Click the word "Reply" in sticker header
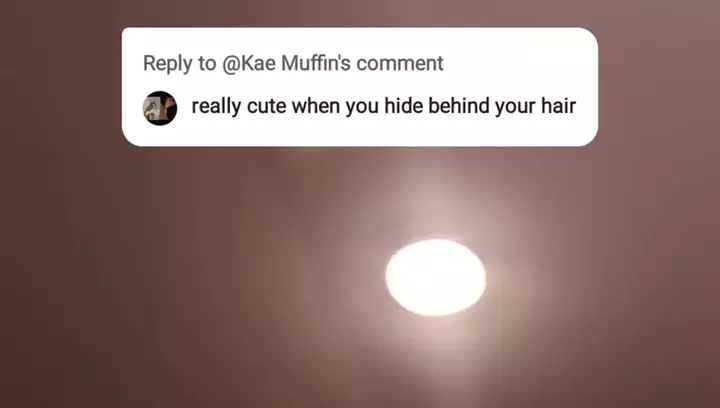 [x=167, y=64]
